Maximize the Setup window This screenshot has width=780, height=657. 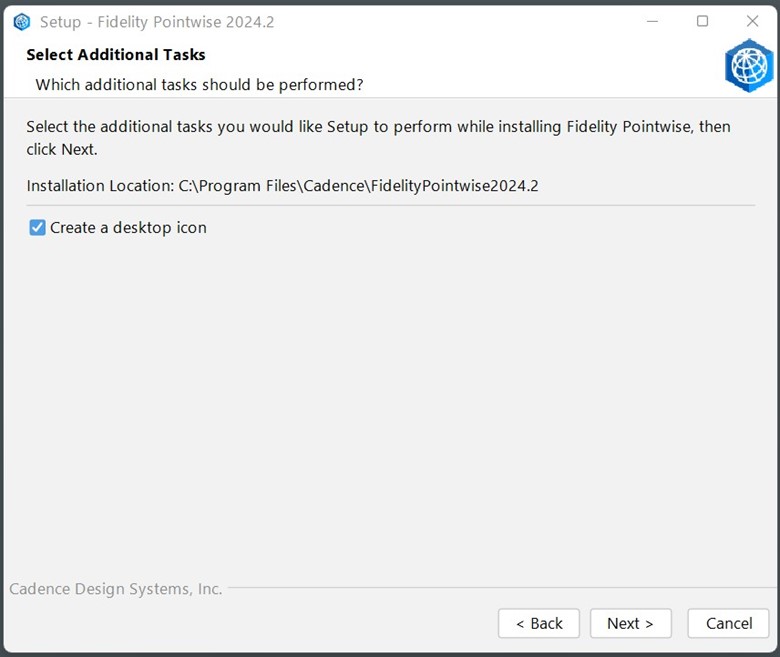(x=702, y=21)
